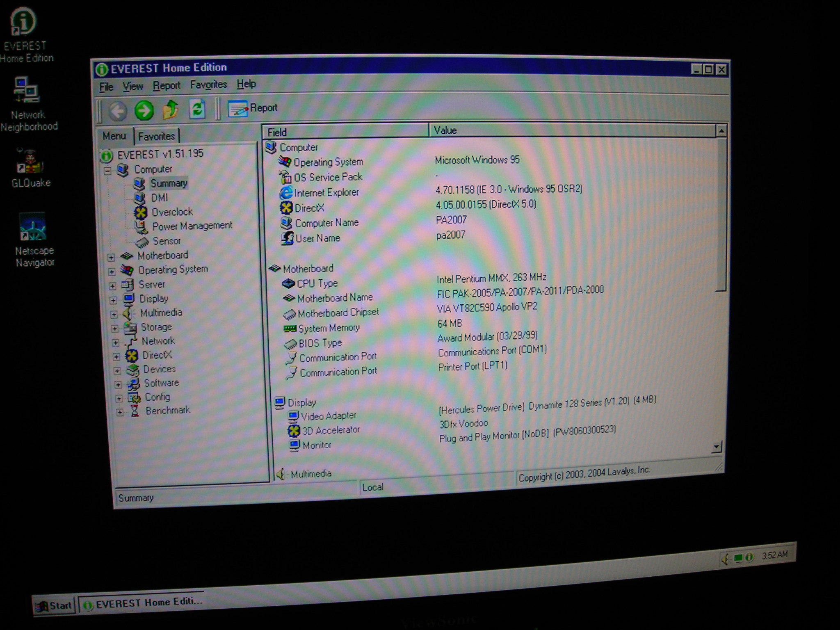The width and height of the screenshot is (840, 630).
Task: Switch to the Favorites tab
Action: point(156,136)
